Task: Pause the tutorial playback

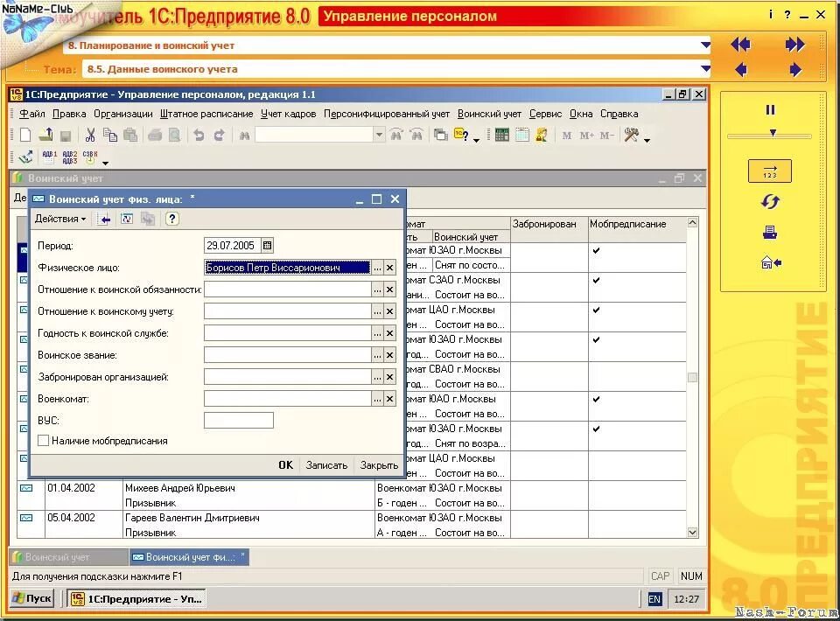Action: tap(770, 109)
